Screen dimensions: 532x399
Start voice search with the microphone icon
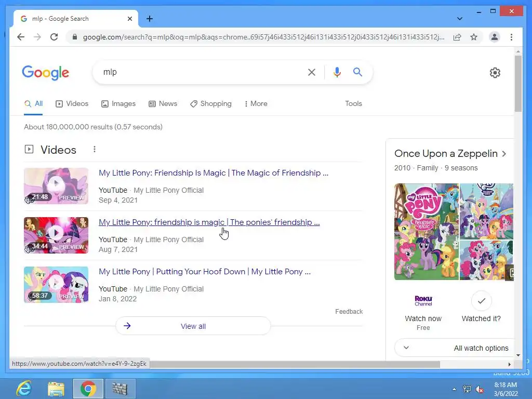337,72
